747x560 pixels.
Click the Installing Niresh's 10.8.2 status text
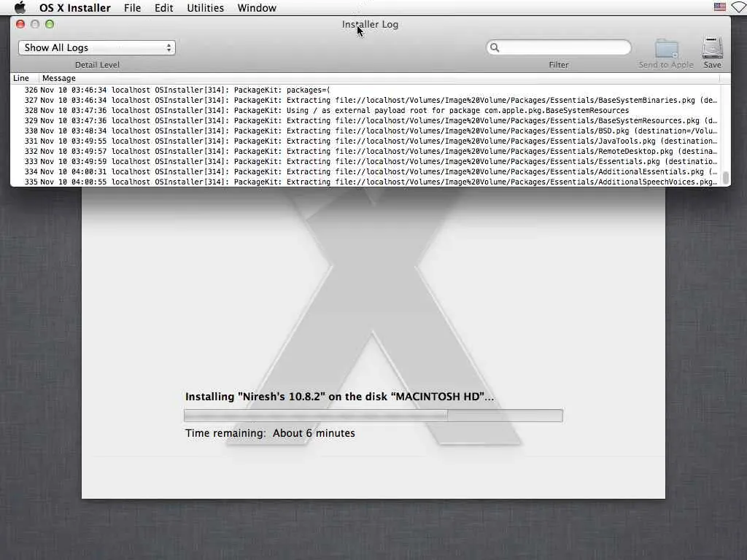click(x=339, y=397)
